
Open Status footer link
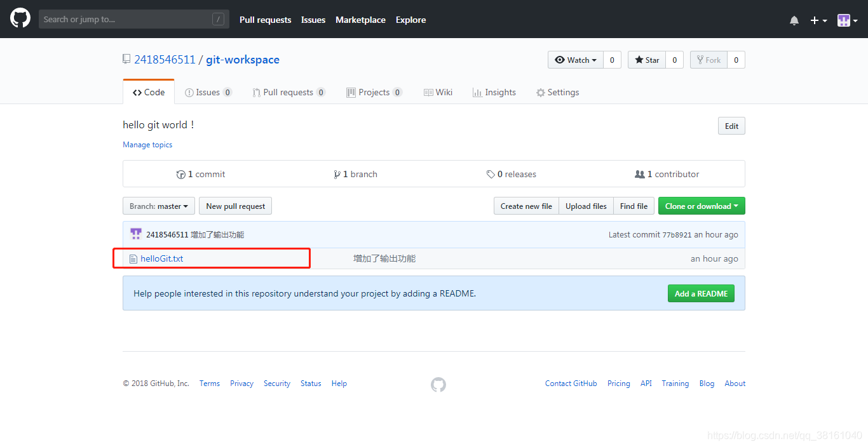(311, 384)
